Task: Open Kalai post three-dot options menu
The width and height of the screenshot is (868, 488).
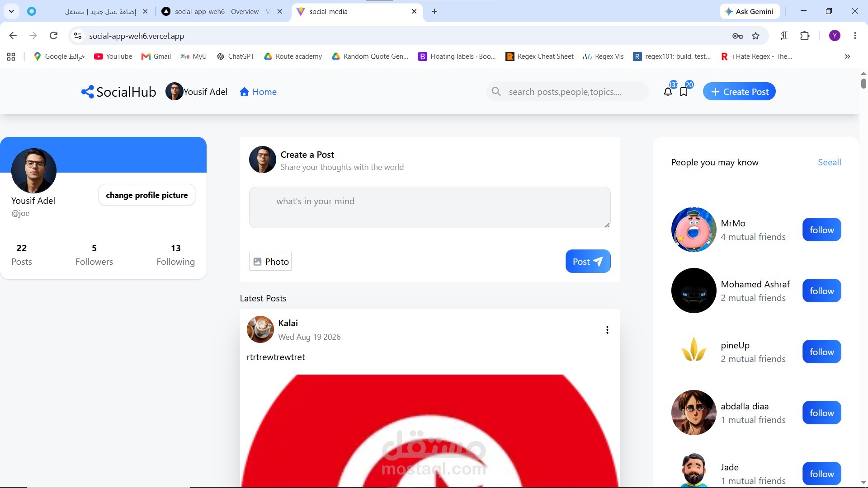Action: tap(607, 330)
